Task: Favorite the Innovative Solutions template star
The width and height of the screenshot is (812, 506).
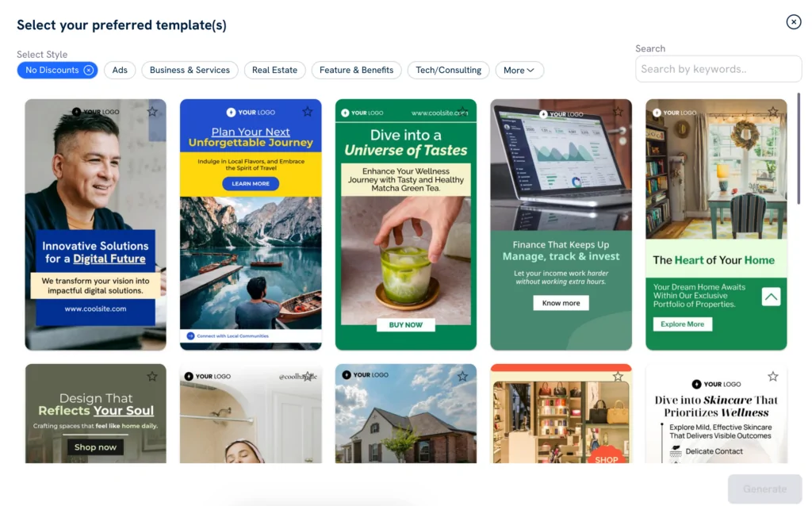Action: (152, 111)
